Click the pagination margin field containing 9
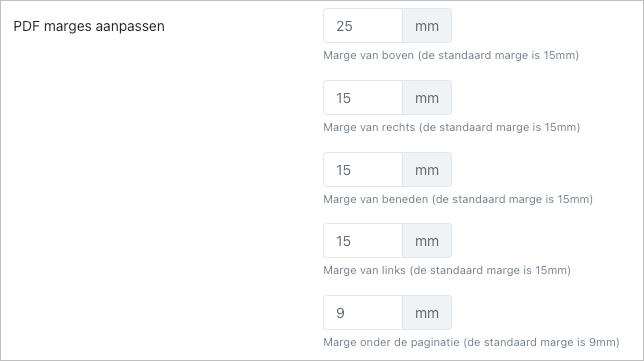Viewport: 644px width, 361px height. tap(363, 313)
